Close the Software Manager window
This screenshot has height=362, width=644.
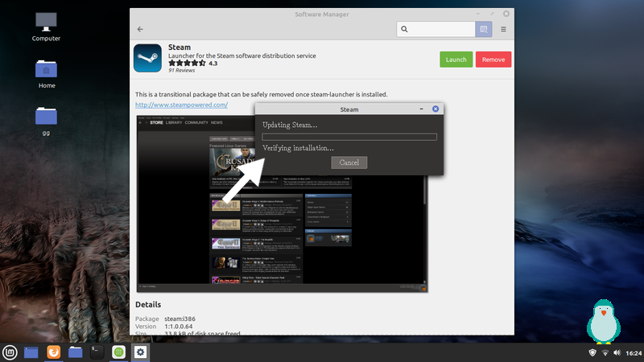[506, 14]
